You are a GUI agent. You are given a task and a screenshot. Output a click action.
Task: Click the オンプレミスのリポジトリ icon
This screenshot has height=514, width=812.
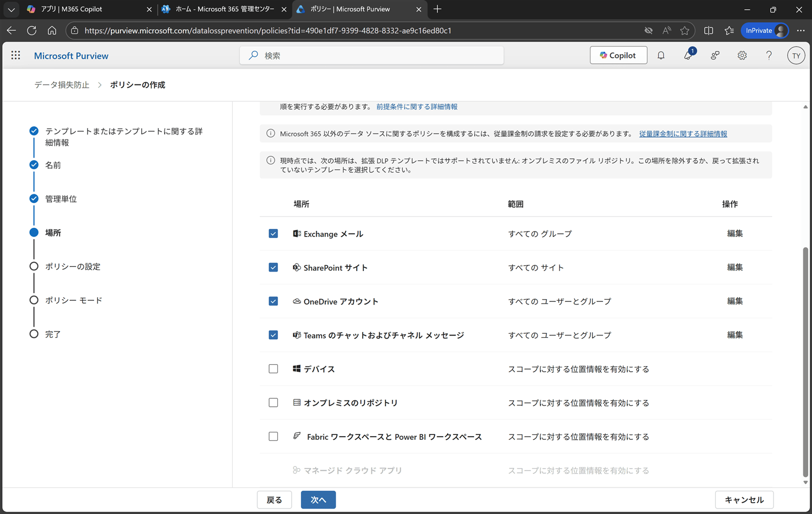coord(297,403)
